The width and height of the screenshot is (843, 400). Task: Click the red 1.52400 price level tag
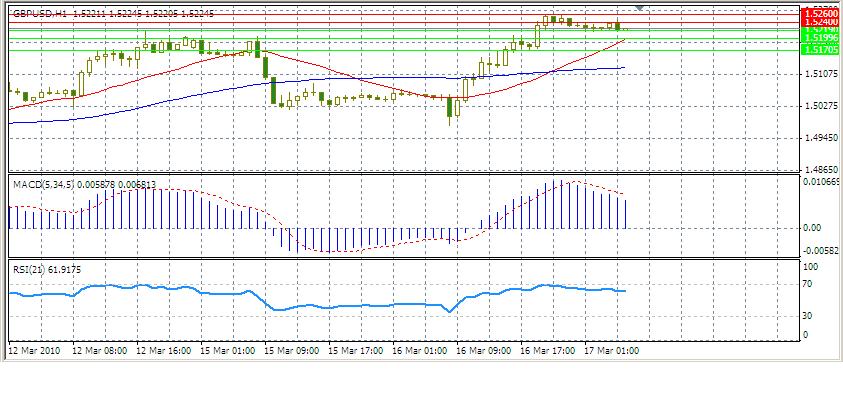tap(818, 22)
